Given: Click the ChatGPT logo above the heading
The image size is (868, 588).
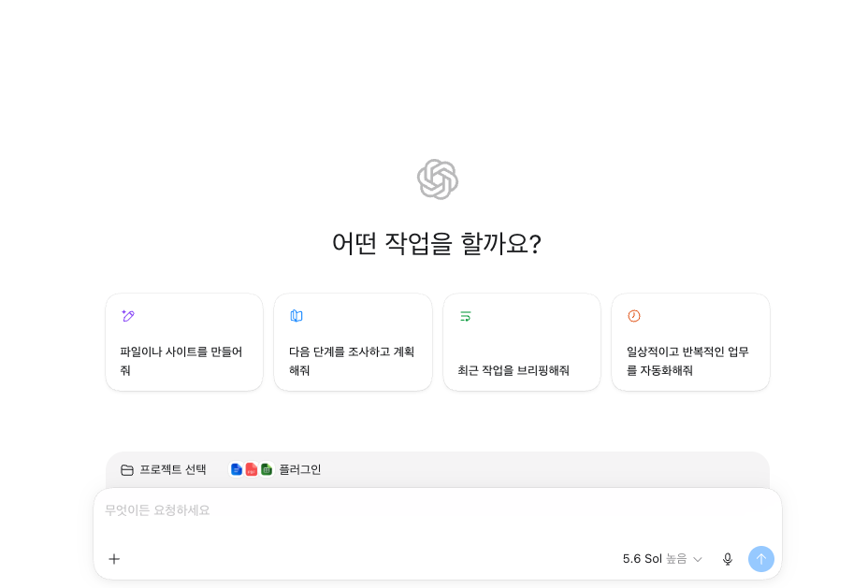Looking at the screenshot, I should (438, 179).
